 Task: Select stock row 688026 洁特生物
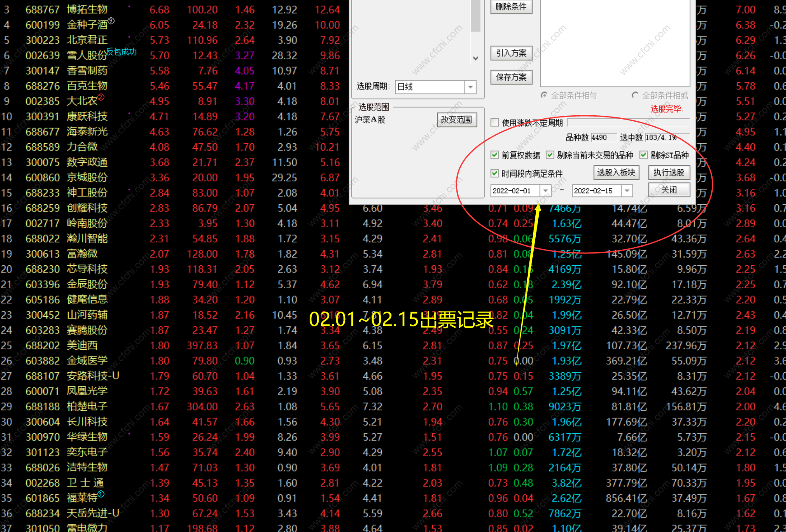tap(66, 467)
